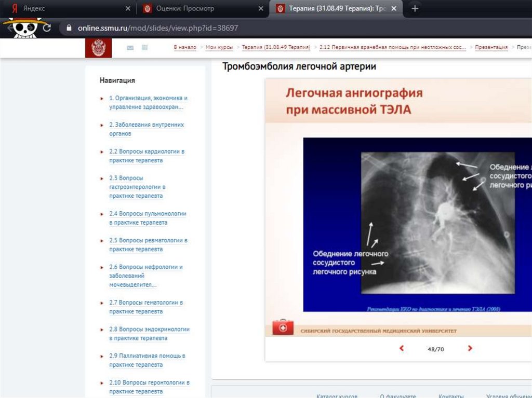Close the Оценки: Просмотр tab
This screenshot has height=398, width=532.
[x=261, y=8]
